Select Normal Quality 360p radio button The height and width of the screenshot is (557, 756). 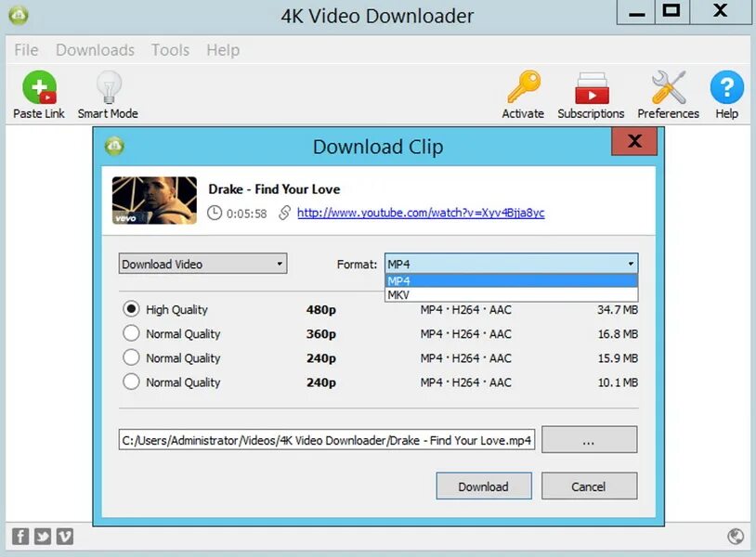click(x=131, y=333)
